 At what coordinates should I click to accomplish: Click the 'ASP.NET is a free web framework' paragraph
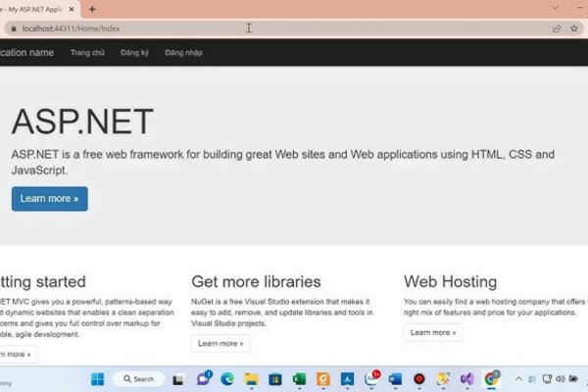tap(283, 163)
